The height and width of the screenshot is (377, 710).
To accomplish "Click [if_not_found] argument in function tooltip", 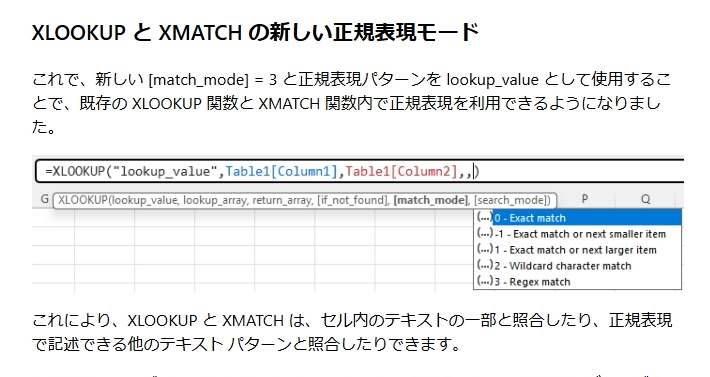I will [353, 200].
